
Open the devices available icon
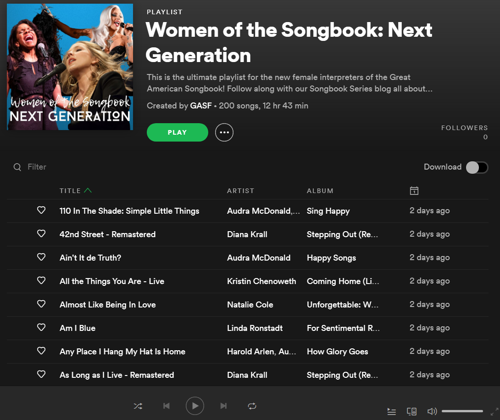click(x=412, y=412)
